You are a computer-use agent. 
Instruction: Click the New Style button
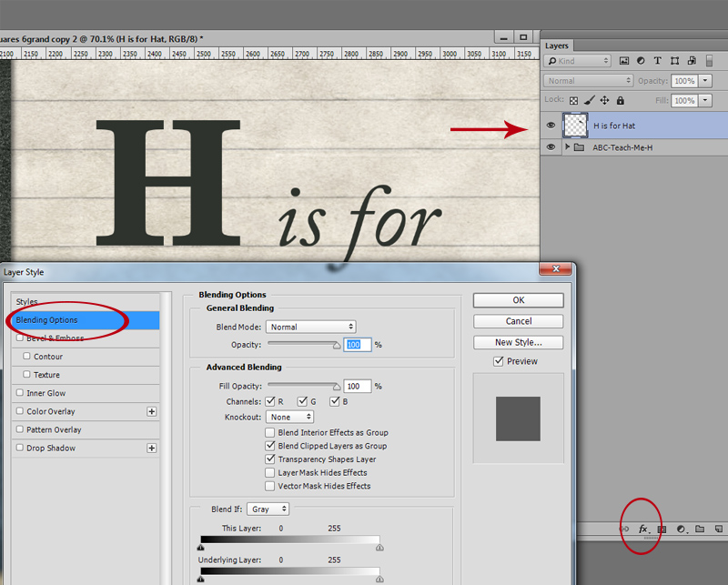tap(518, 342)
